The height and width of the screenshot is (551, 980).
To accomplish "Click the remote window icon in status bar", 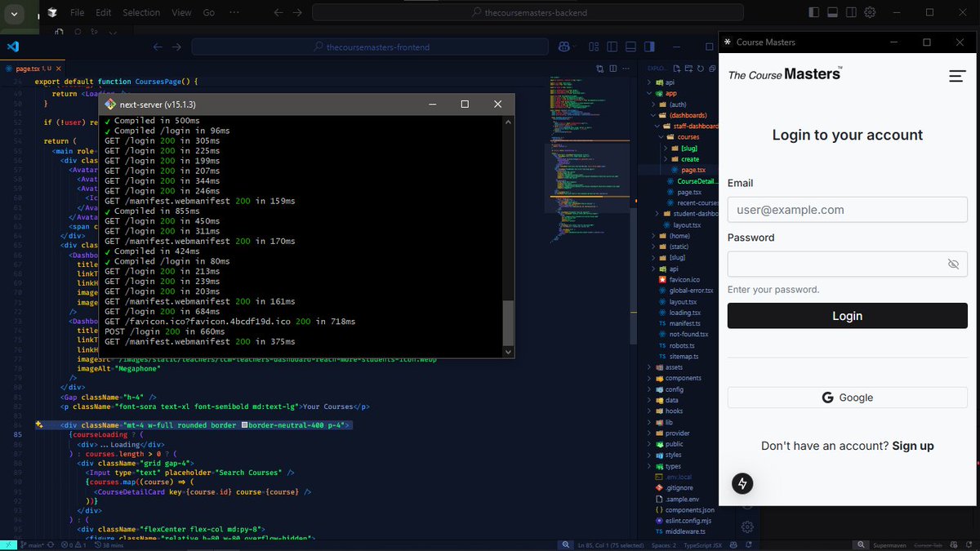I will tap(9, 544).
